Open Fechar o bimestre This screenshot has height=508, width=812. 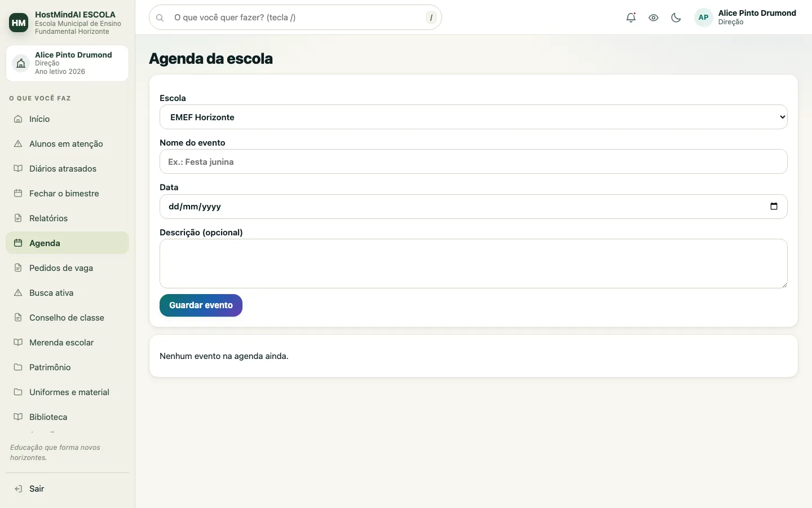[67, 194]
